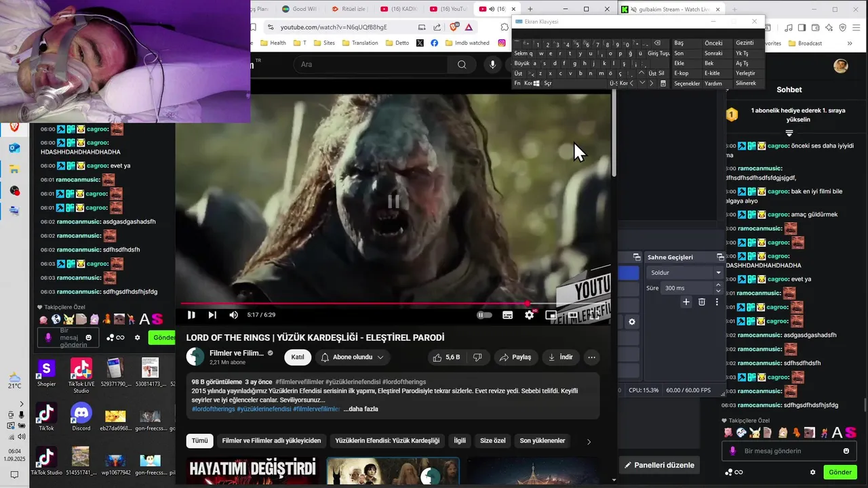Add a scene transition with plus icon
This screenshot has width=868, height=488.
coord(686,302)
